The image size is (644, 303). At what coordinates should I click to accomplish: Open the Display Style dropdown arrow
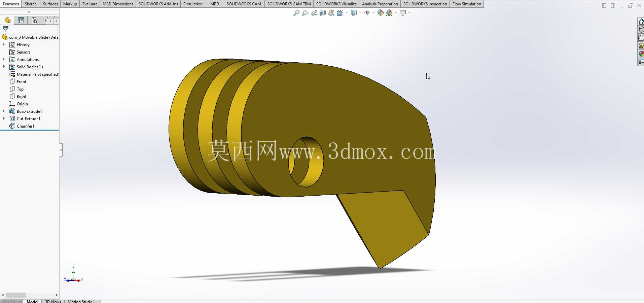pyautogui.click(x=360, y=13)
